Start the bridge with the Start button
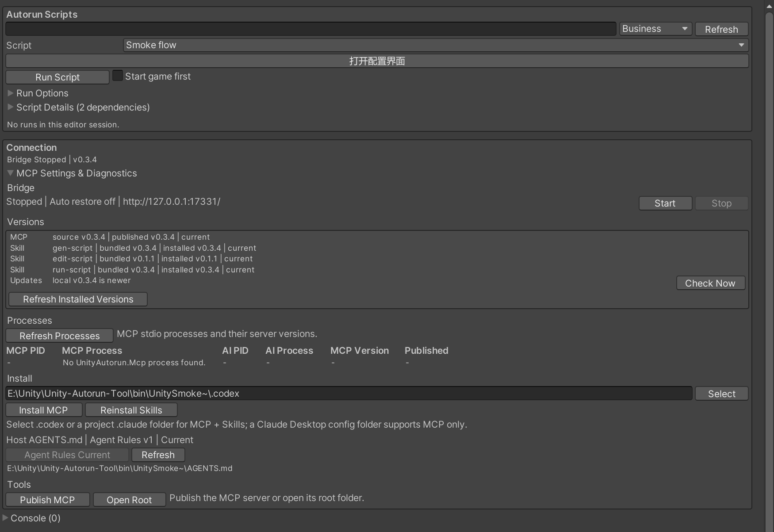Image resolution: width=774 pixels, height=532 pixels. tap(665, 203)
